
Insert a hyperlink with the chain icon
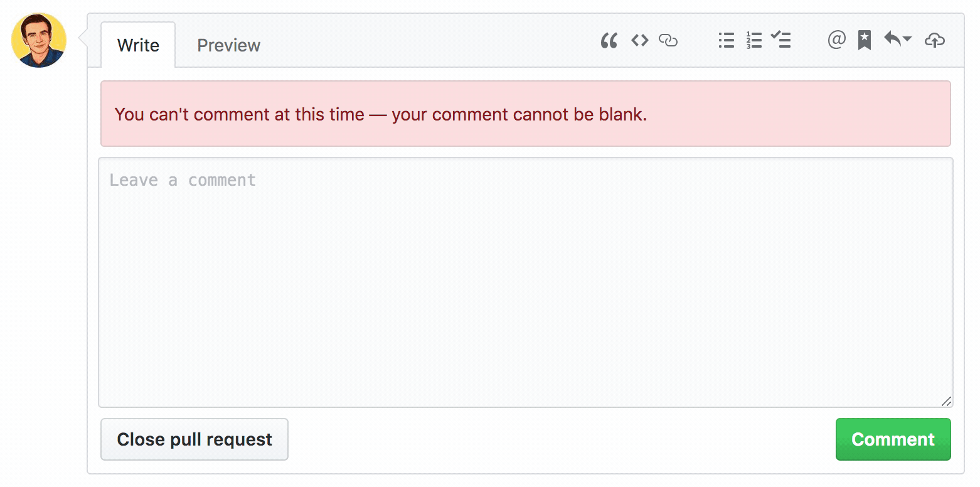[x=668, y=40]
